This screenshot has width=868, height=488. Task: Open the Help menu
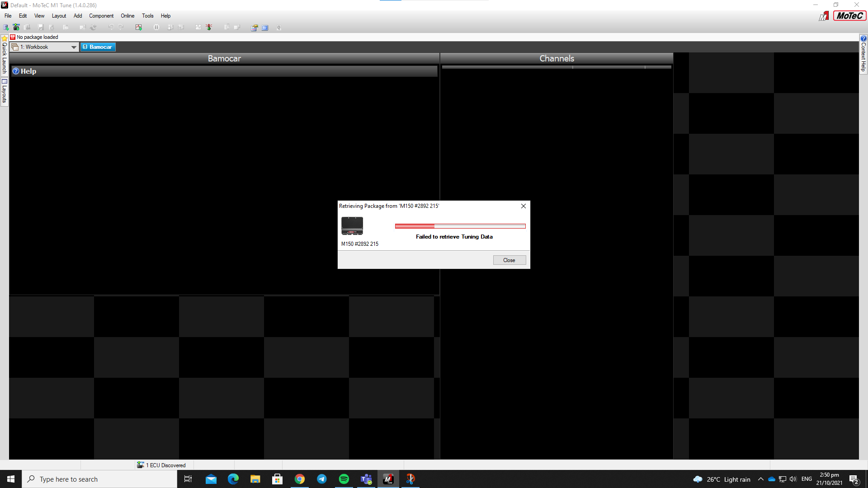(166, 16)
